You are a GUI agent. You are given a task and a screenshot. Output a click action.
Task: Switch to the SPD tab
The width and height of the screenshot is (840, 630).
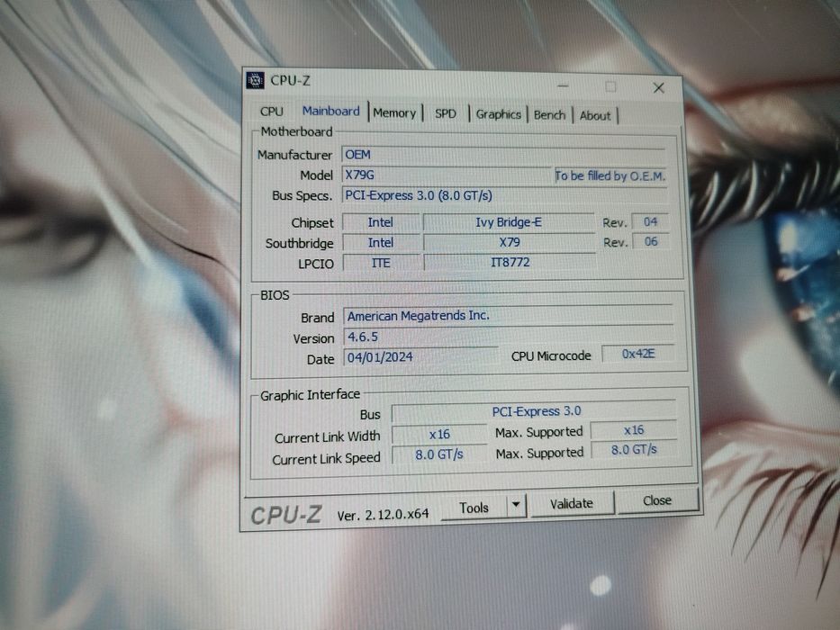click(x=445, y=113)
